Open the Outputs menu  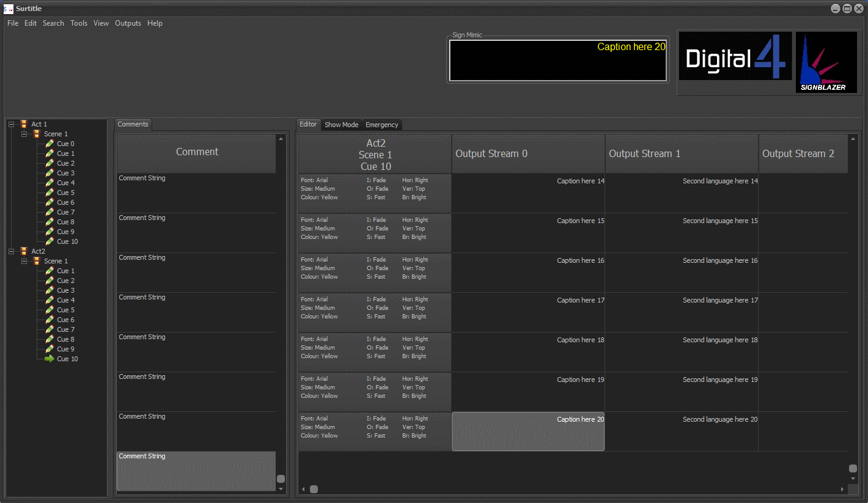128,23
